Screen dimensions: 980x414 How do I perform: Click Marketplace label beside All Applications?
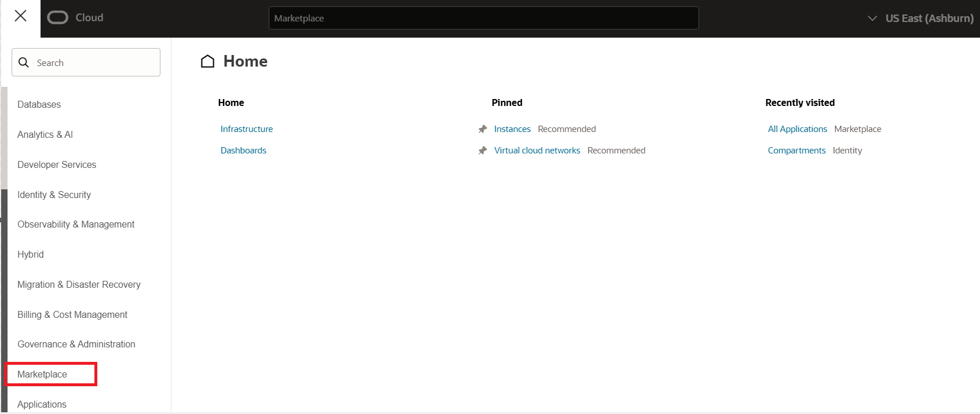[x=858, y=129]
